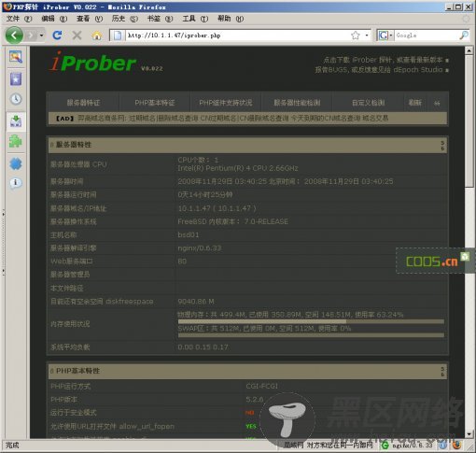This screenshot has height=453, width=476.
Task: Open the 编辑 menu
Action: [x=54, y=19]
